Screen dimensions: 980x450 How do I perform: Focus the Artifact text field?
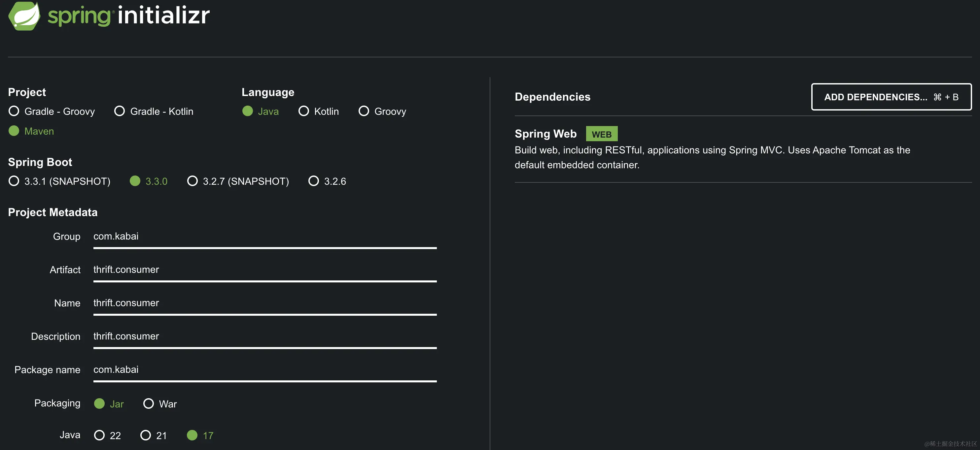tap(265, 270)
